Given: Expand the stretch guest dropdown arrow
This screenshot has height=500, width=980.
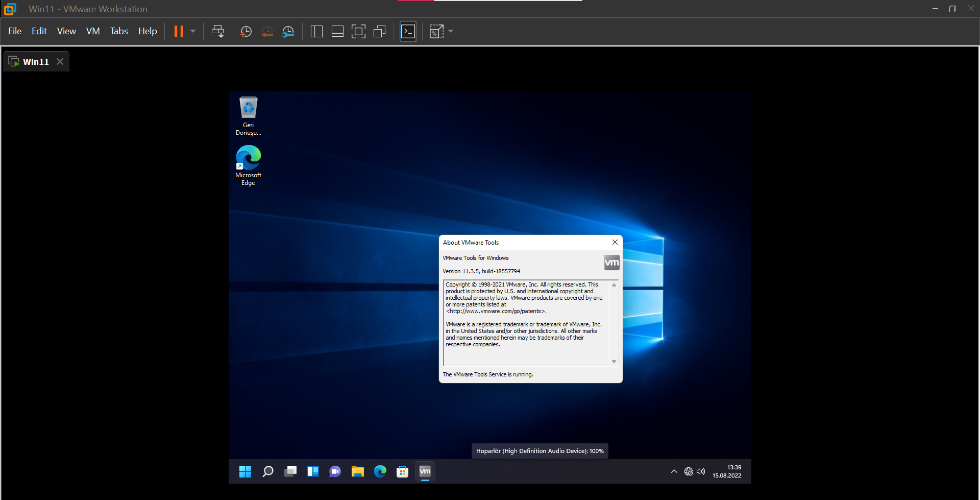Looking at the screenshot, I should (451, 32).
